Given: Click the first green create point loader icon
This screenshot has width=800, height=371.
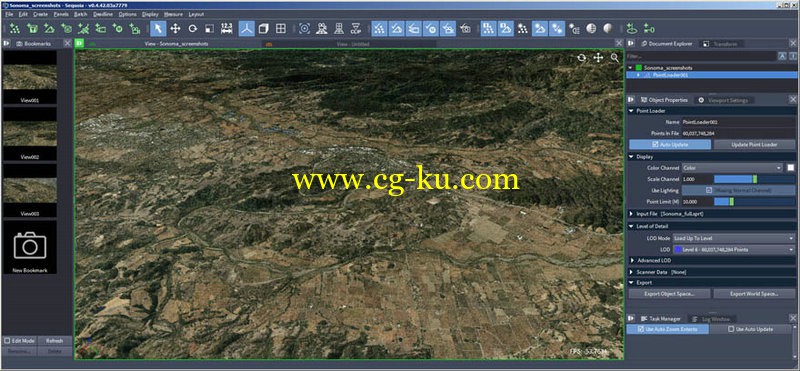Looking at the screenshot, I should [x=15, y=29].
